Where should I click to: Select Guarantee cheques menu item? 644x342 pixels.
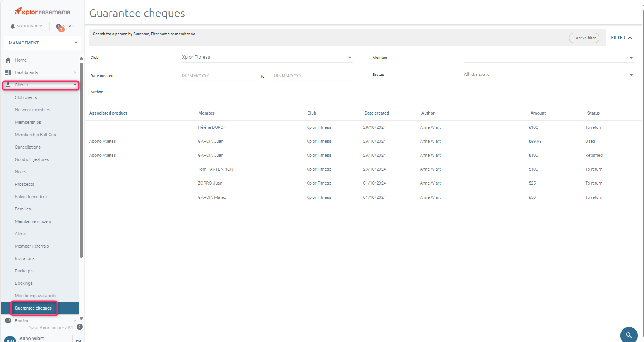coord(39,308)
